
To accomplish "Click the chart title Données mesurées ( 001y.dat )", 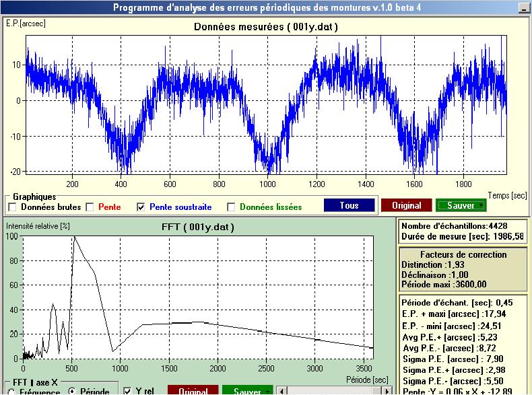I will [265, 27].
